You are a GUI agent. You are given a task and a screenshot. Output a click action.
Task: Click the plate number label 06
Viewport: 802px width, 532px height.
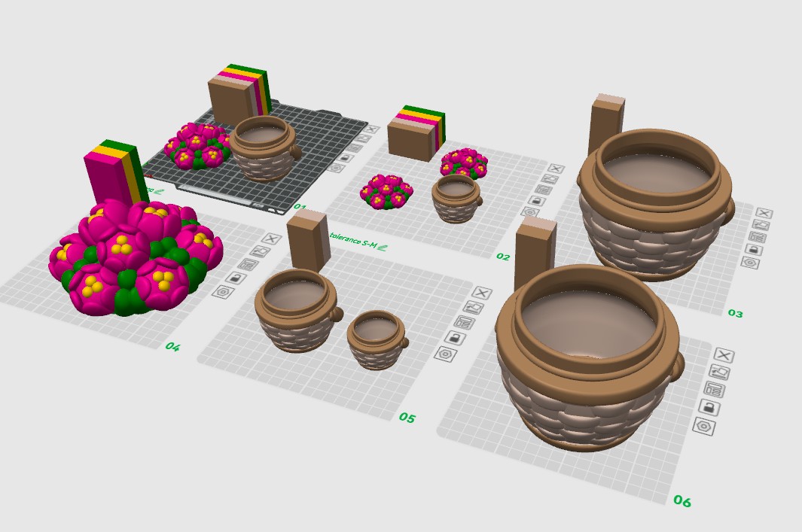[x=682, y=500]
